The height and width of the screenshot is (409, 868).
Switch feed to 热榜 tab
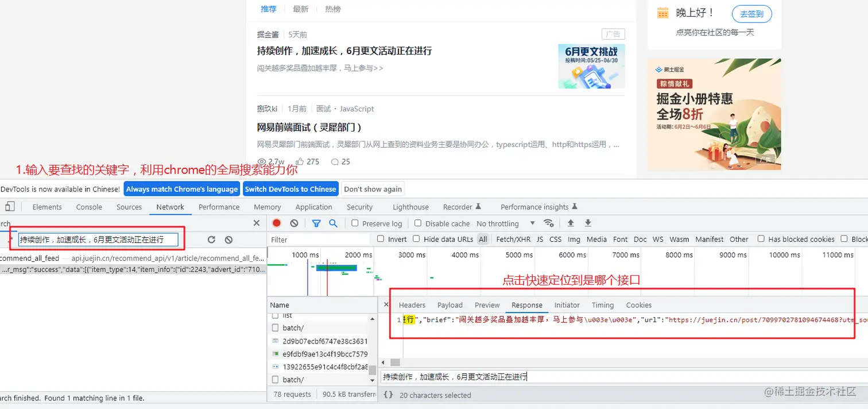[333, 9]
